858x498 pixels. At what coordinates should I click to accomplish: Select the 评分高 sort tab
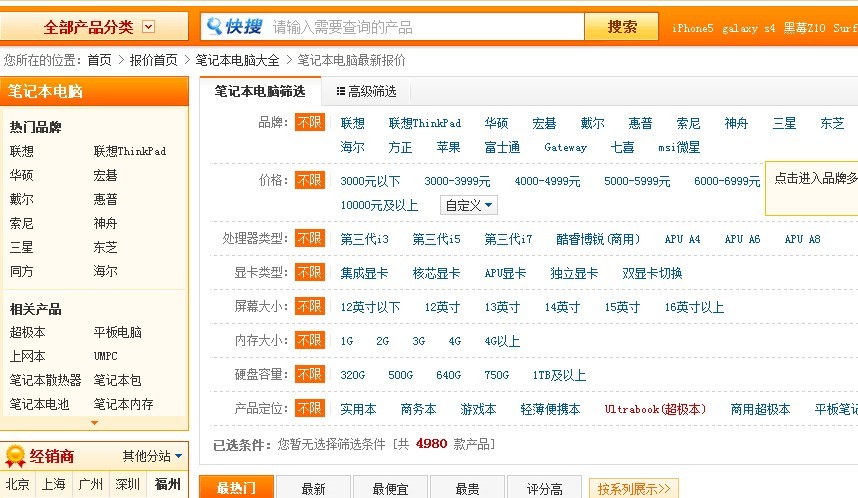pos(543,488)
